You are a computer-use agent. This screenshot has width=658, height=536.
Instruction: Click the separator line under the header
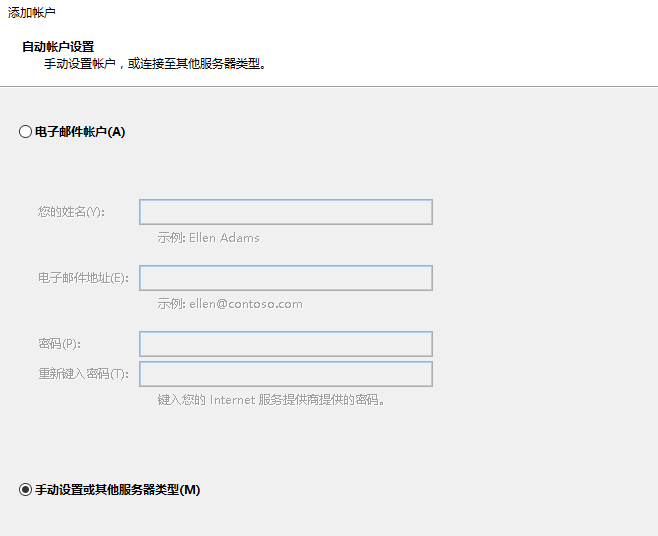coord(329,86)
